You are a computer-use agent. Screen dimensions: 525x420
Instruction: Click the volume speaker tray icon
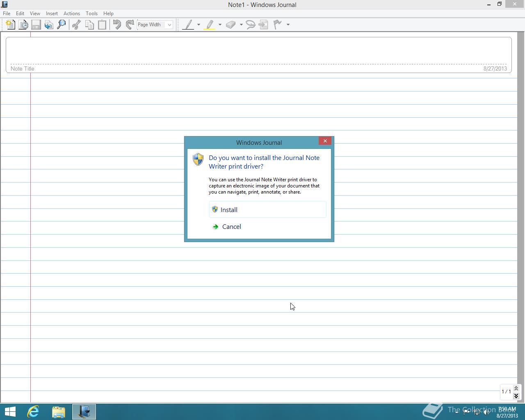click(486, 412)
